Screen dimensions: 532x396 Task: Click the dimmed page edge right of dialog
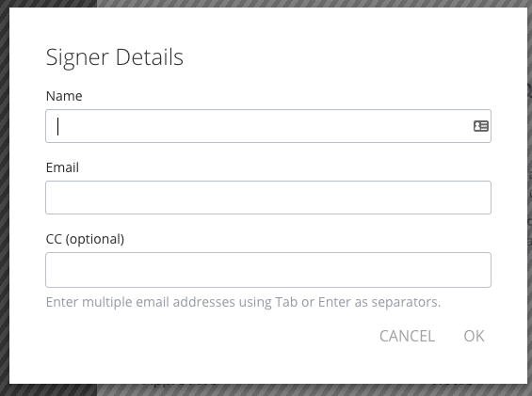click(529, 203)
